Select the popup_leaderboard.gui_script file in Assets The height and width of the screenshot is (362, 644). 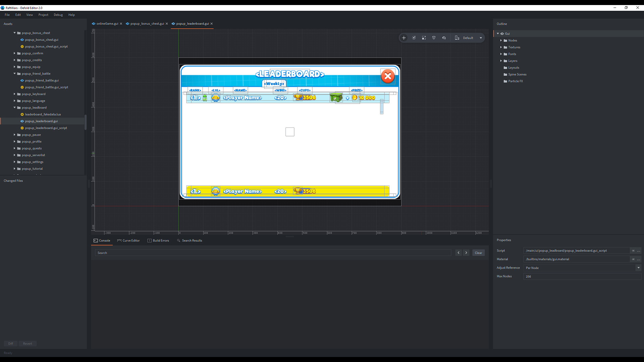coord(46,128)
